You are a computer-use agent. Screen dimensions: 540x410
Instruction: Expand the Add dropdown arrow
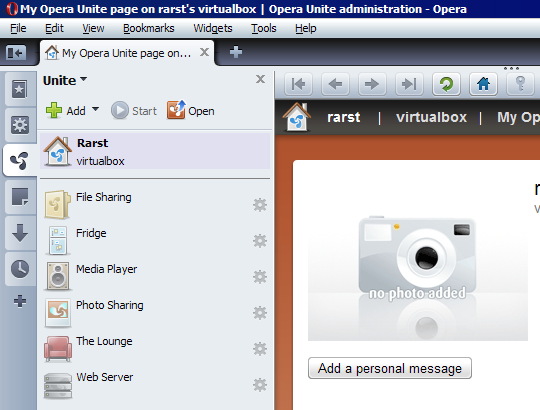tap(95, 109)
